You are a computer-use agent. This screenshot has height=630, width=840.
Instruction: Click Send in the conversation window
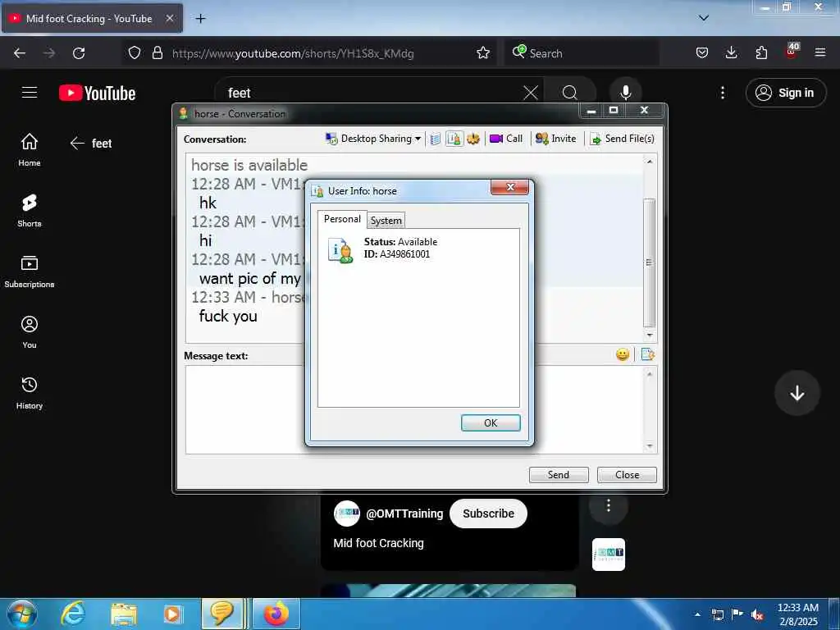pyautogui.click(x=559, y=475)
